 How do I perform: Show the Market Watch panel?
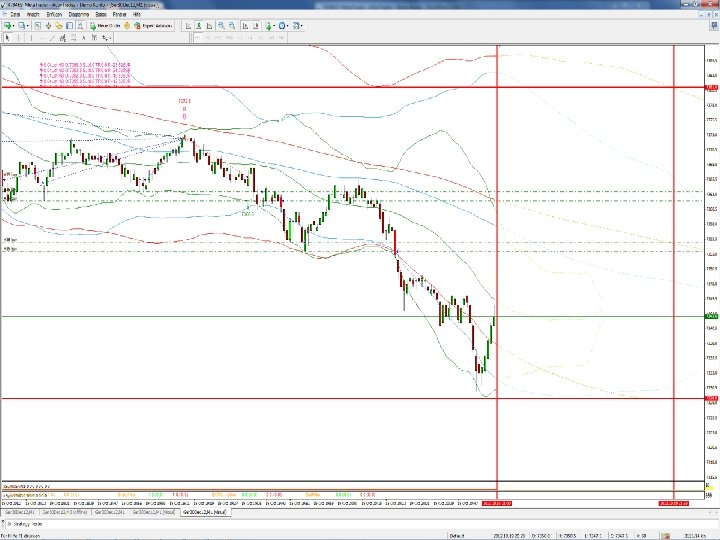click(37, 26)
